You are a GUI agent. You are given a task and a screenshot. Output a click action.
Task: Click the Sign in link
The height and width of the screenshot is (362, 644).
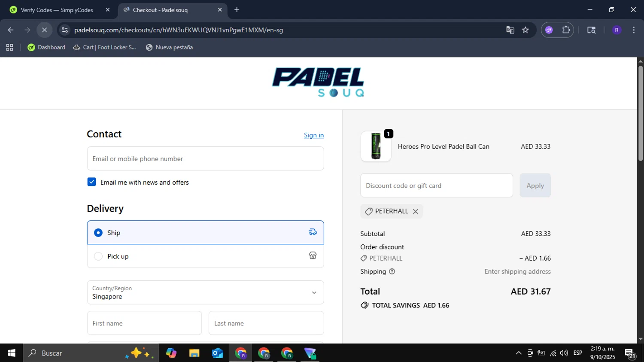(314, 135)
